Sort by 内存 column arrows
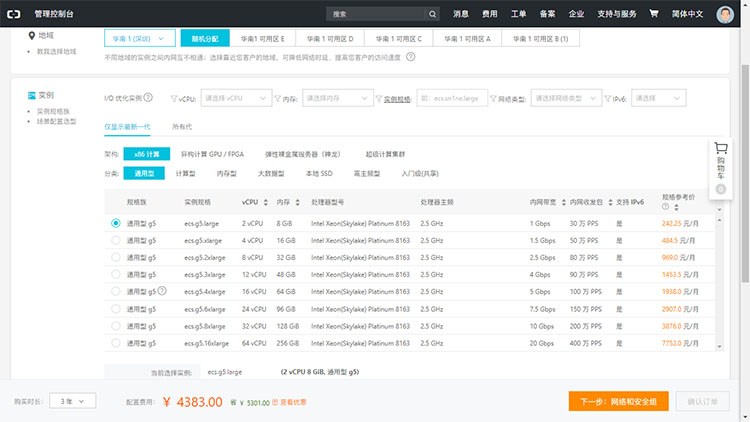Viewport: 750px width, 422px height. (297, 202)
